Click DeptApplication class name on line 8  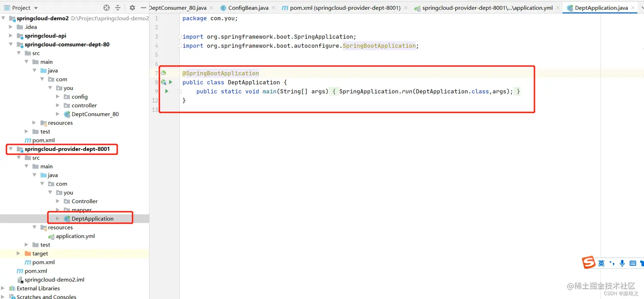[254, 82]
